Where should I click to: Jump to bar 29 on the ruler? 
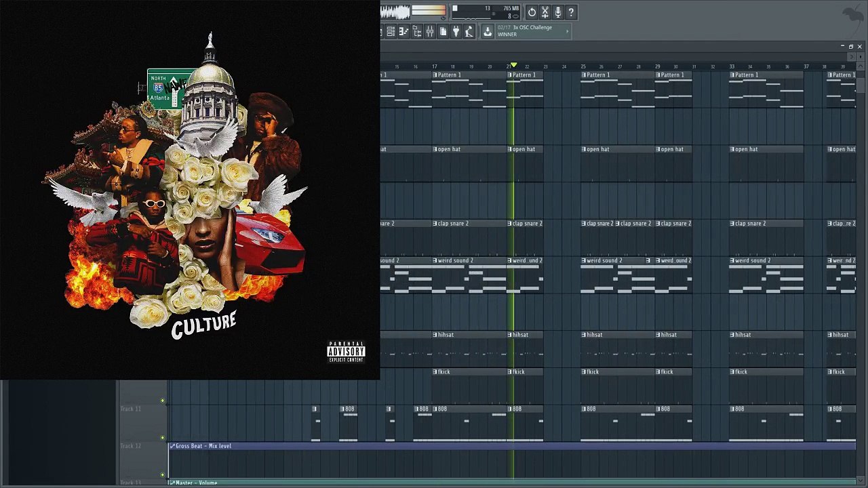[658, 66]
